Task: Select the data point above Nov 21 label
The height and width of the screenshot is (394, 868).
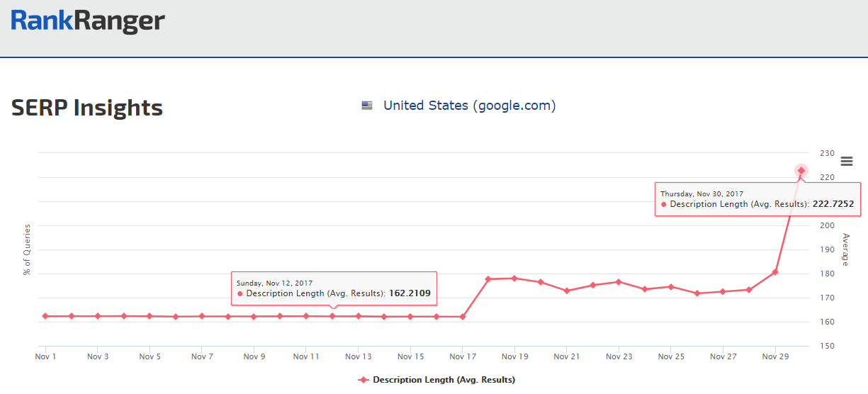Action: click(x=567, y=291)
